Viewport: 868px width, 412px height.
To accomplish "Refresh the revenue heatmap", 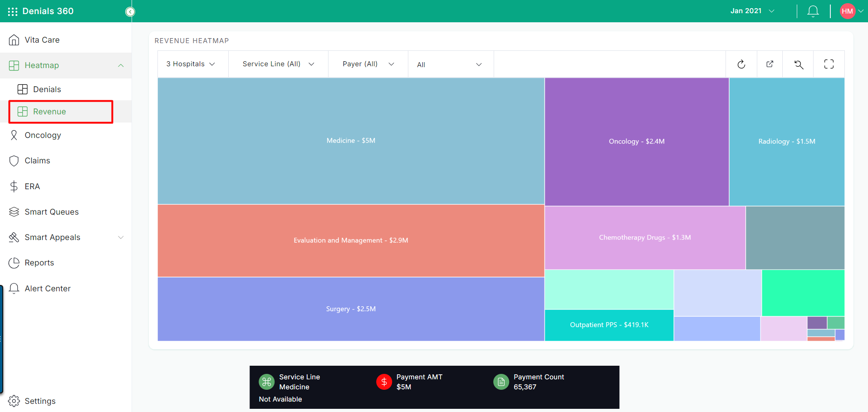I will click(741, 64).
